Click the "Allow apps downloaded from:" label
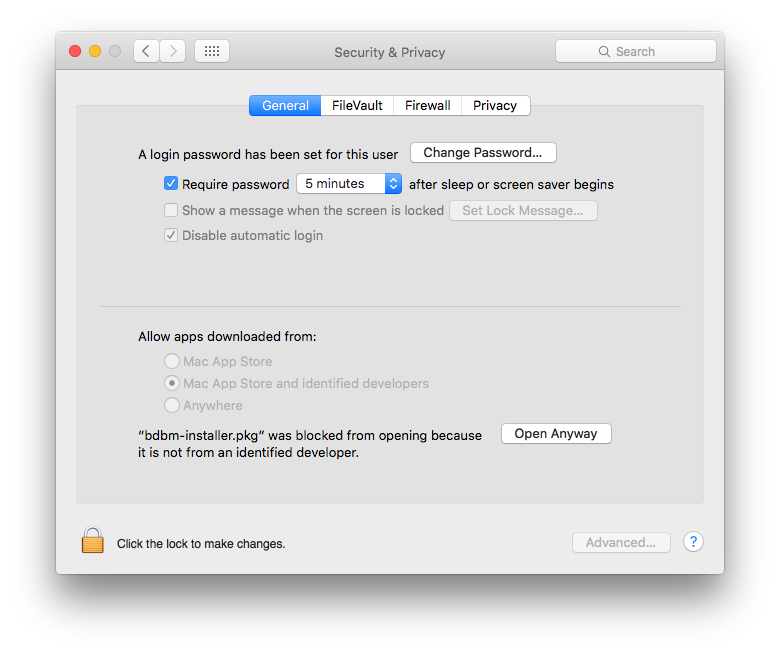This screenshot has height=654, width=780. pyautogui.click(x=227, y=337)
